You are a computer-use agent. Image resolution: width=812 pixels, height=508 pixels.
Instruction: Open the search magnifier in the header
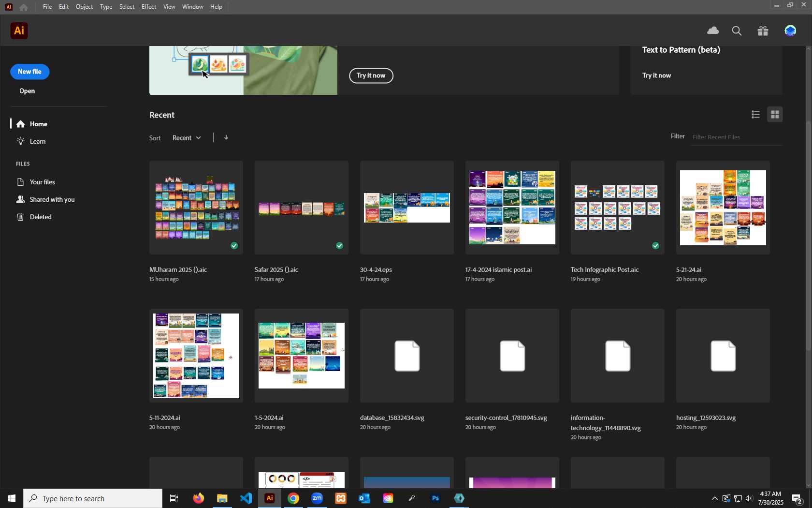(737, 31)
